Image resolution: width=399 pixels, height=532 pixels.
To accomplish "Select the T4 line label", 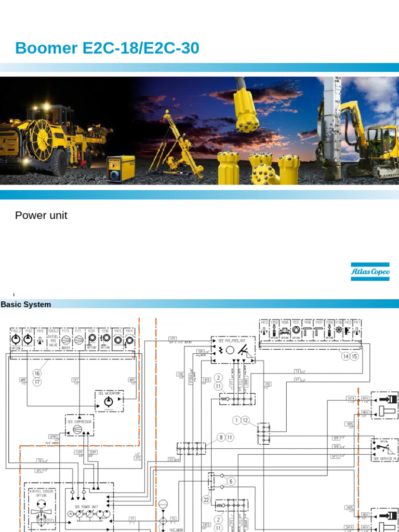I will [298, 371].
